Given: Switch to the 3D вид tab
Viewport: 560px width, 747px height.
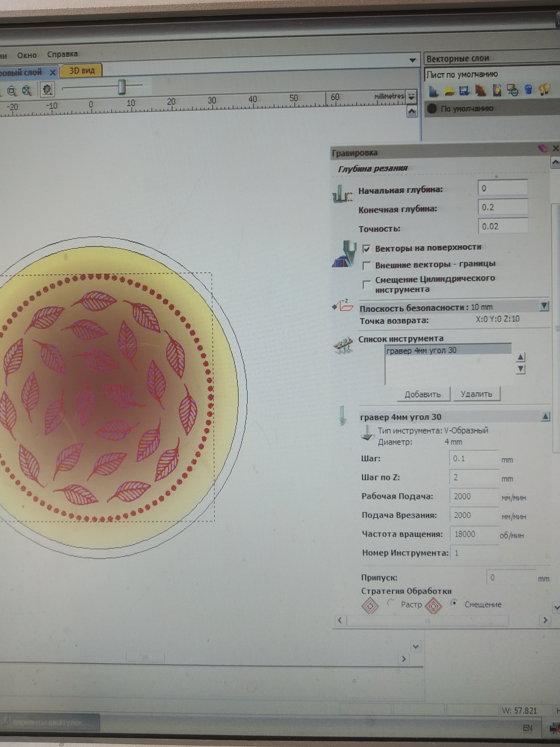Looking at the screenshot, I should 82,71.
